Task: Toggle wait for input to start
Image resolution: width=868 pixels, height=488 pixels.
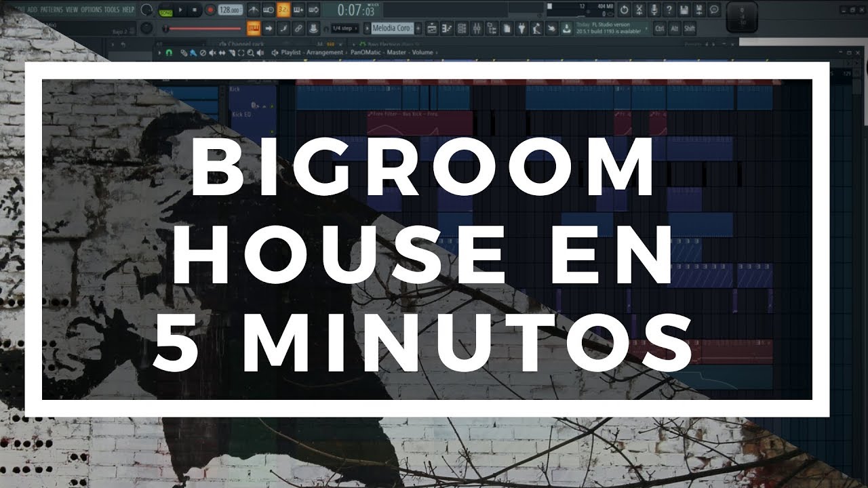Action: pyautogui.click(x=268, y=10)
